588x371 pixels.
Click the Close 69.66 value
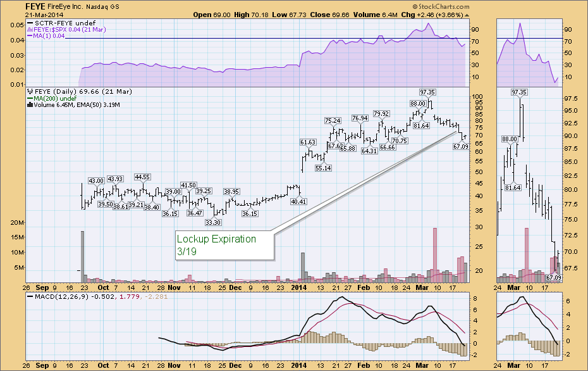(x=329, y=15)
